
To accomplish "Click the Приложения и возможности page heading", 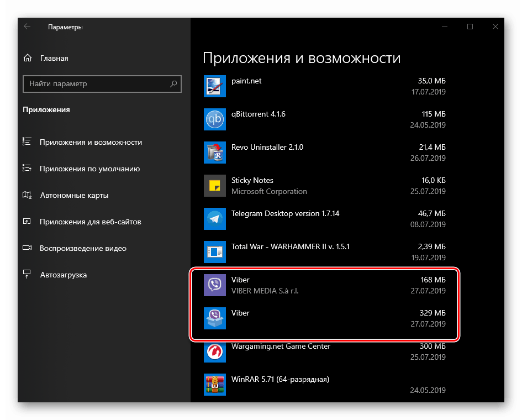I will (x=302, y=58).
